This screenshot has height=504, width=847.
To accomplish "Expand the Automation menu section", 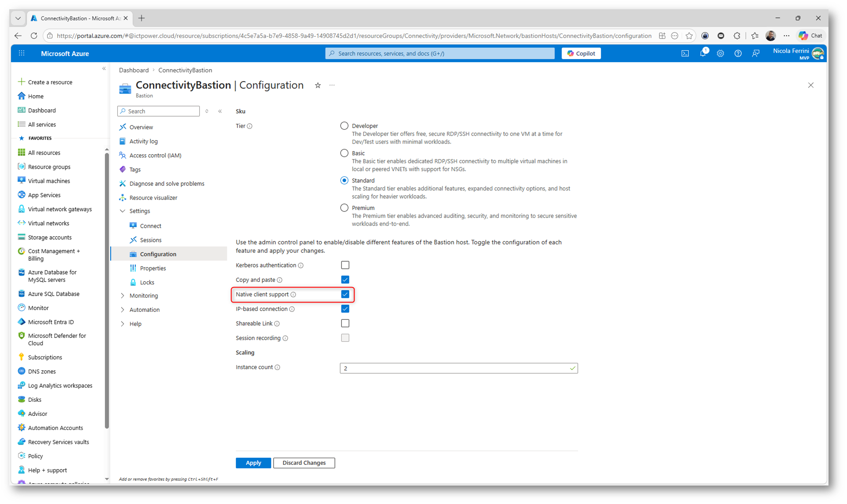I will tap(123, 310).
